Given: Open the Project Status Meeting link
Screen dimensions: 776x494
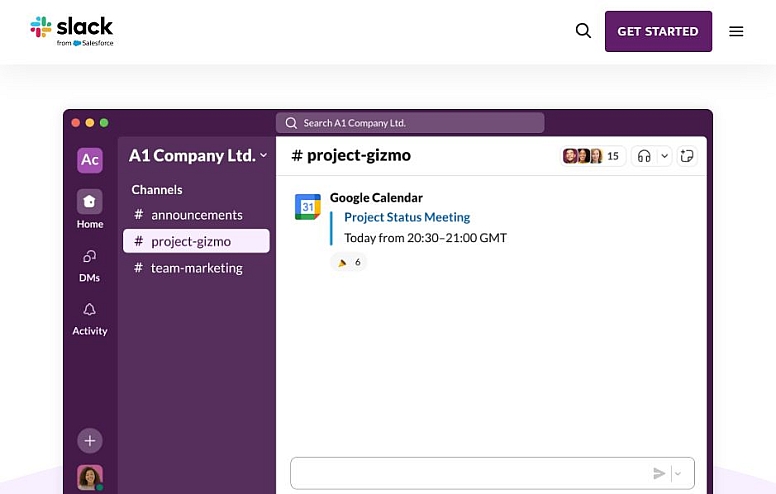Looking at the screenshot, I should tap(407, 217).
